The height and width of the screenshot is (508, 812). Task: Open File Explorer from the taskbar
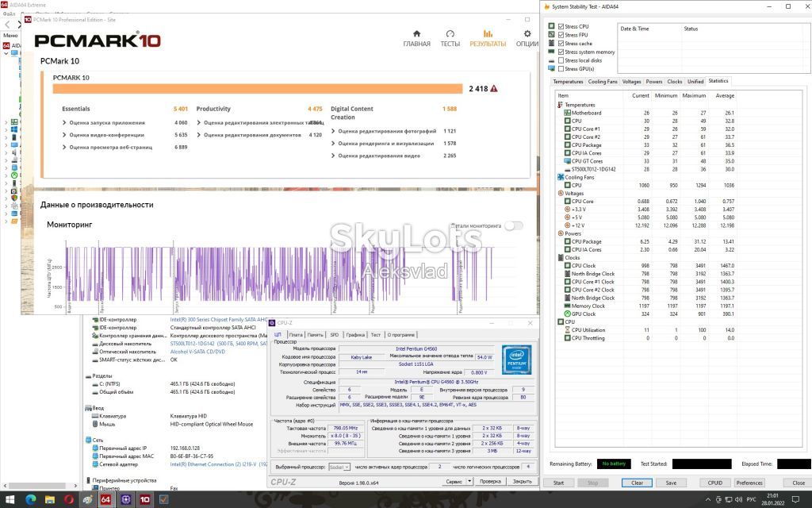(x=50, y=500)
